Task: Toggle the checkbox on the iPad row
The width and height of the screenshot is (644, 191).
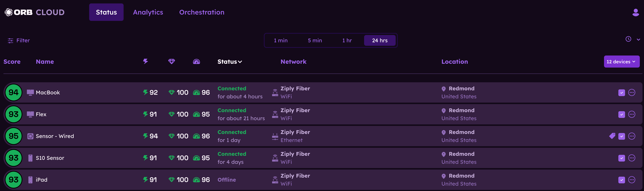Action: [622, 180]
